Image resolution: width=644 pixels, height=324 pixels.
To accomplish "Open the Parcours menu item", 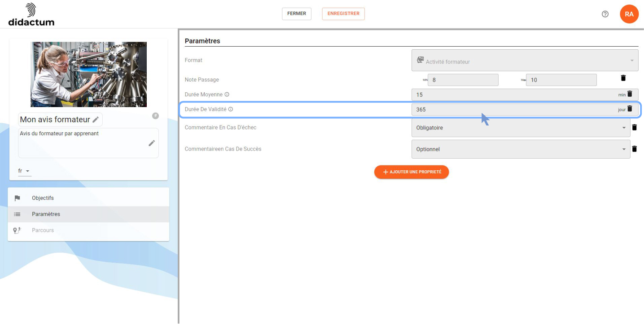I will pos(88,230).
